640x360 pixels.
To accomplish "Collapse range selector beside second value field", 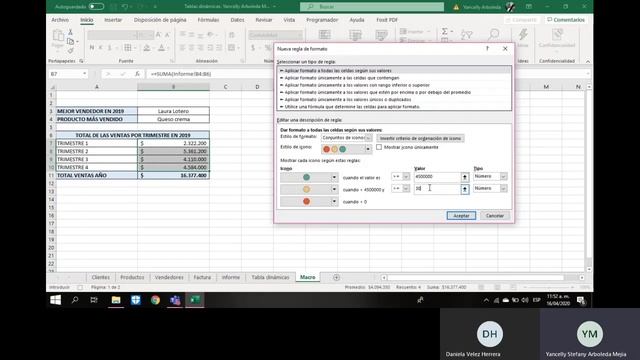I will pos(464,189).
